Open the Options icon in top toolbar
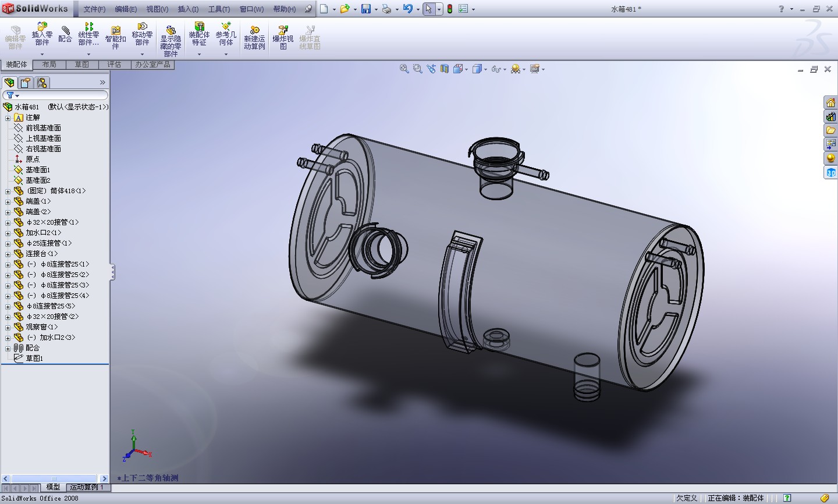This screenshot has width=838, height=504. (x=463, y=9)
